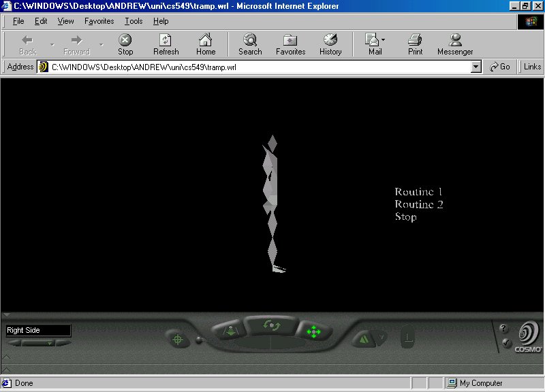This screenshot has height=392, width=545.
Task: Toggle the Cosmo dashboard upper chevron
Action: [6, 357]
